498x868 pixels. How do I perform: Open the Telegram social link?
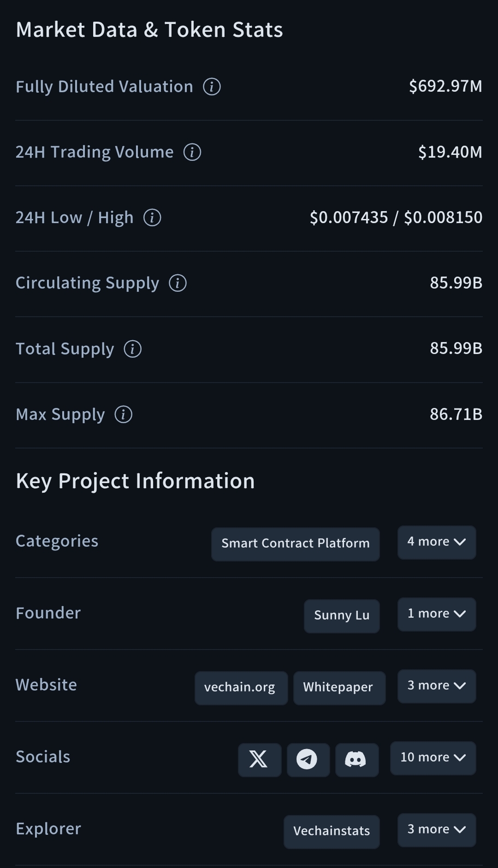click(x=308, y=759)
